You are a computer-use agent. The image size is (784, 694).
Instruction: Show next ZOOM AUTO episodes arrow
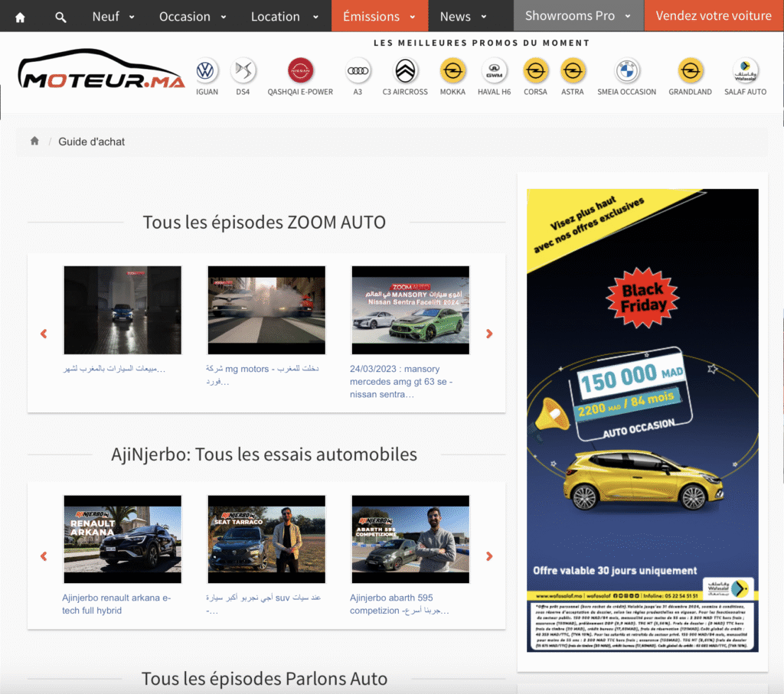489,334
